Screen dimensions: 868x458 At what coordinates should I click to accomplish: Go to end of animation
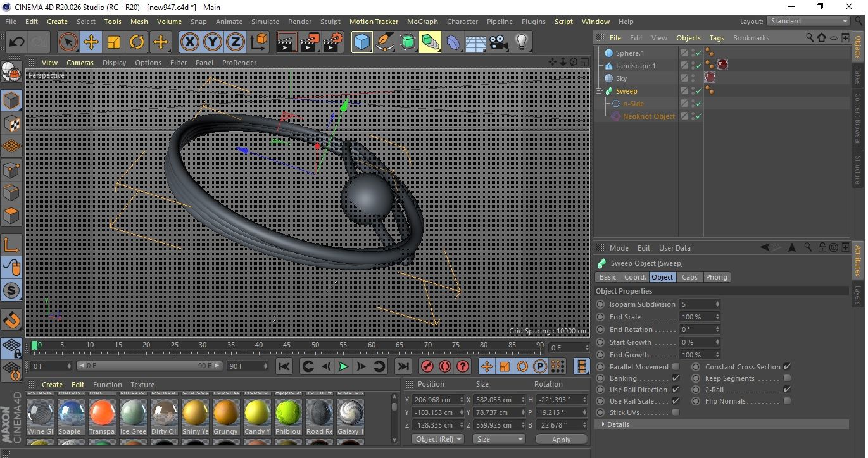(x=403, y=366)
